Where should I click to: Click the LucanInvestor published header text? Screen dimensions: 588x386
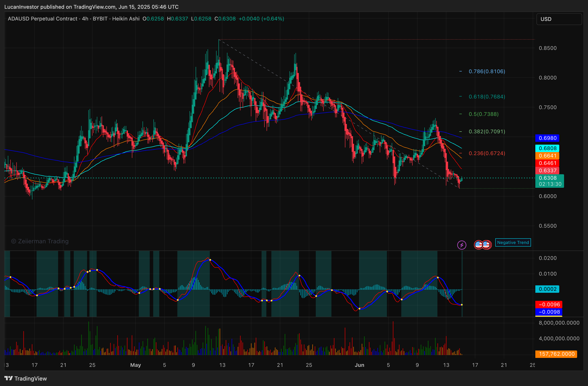91,7
